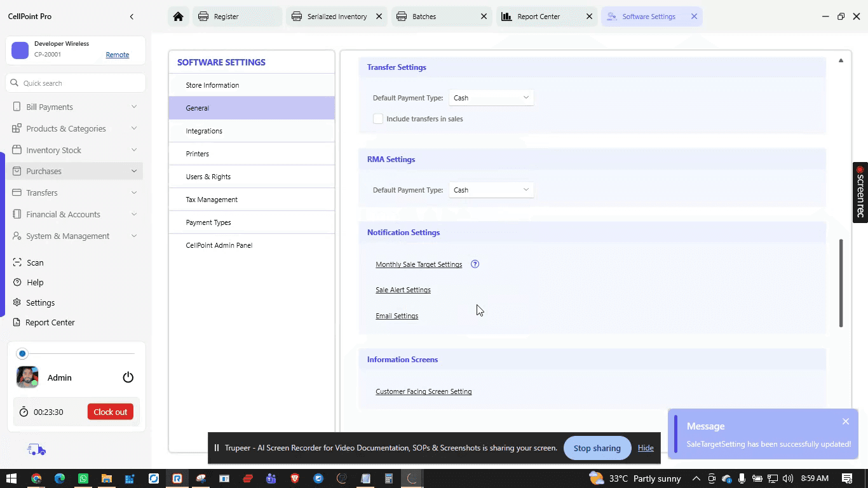
Task: Open WhatsApp from the taskbar
Action: coord(83,478)
